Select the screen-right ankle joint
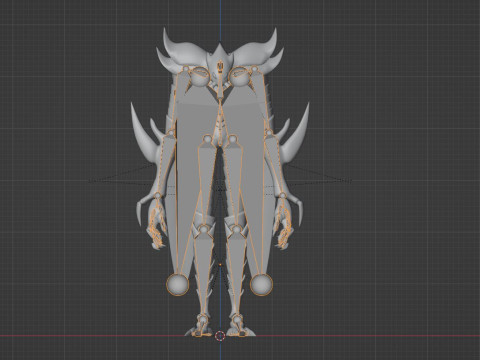This screenshot has width=480, height=360. click(x=237, y=319)
